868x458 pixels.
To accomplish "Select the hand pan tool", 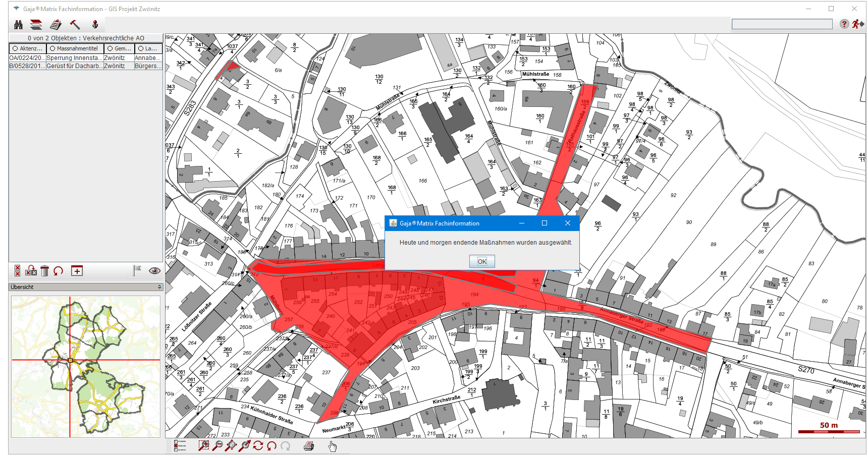I will [332, 446].
